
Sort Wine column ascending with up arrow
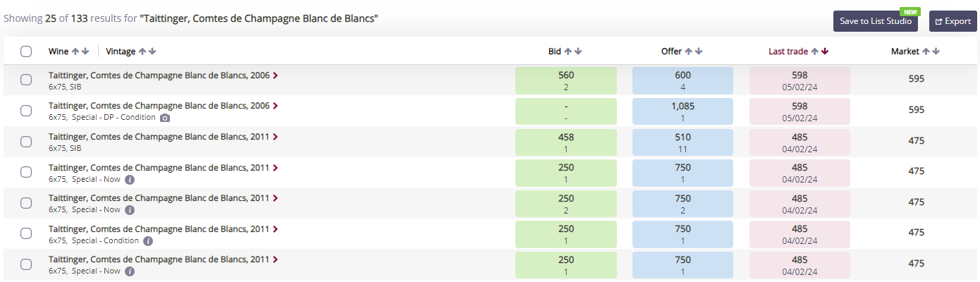pyautogui.click(x=75, y=51)
